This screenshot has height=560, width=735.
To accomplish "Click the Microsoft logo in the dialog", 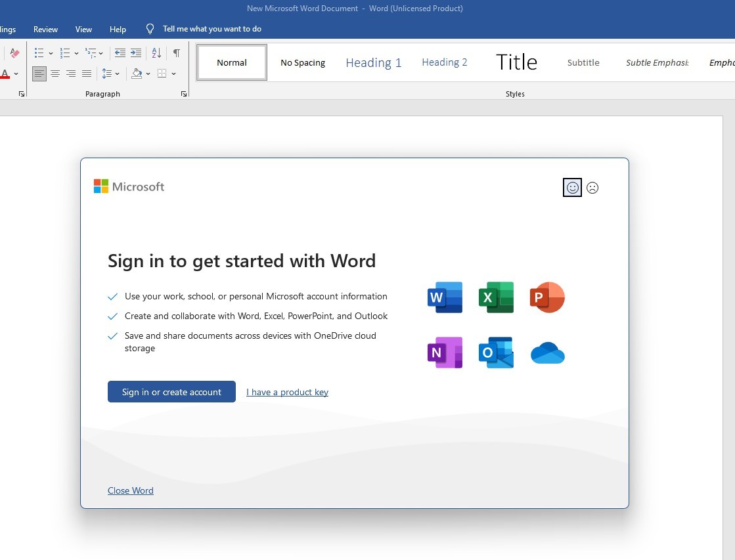I will (129, 186).
